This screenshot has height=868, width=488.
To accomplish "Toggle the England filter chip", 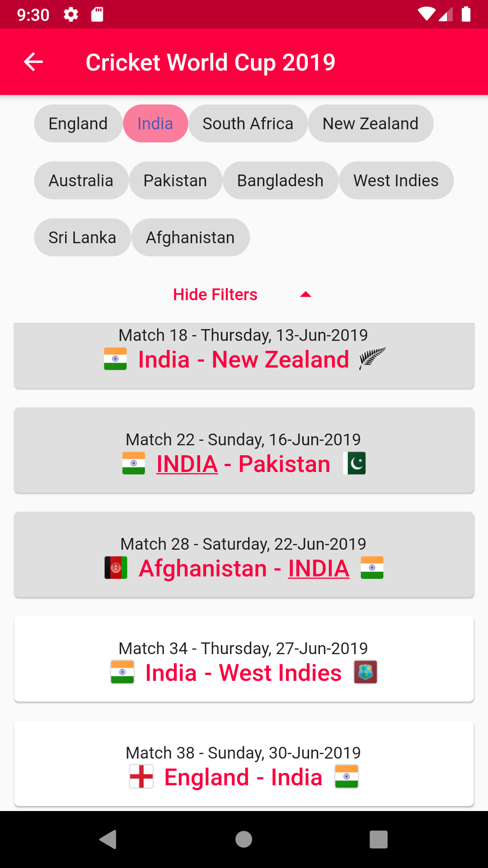I will pos(78,123).
